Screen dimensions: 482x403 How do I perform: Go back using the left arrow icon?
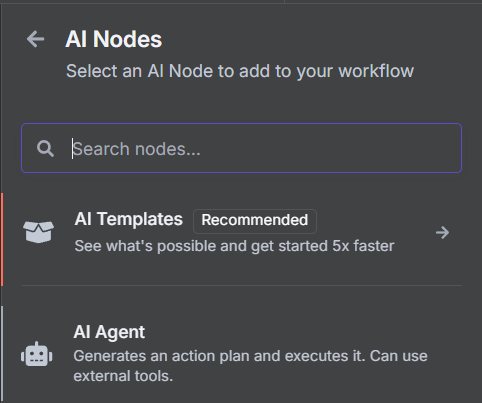[36, 39]
